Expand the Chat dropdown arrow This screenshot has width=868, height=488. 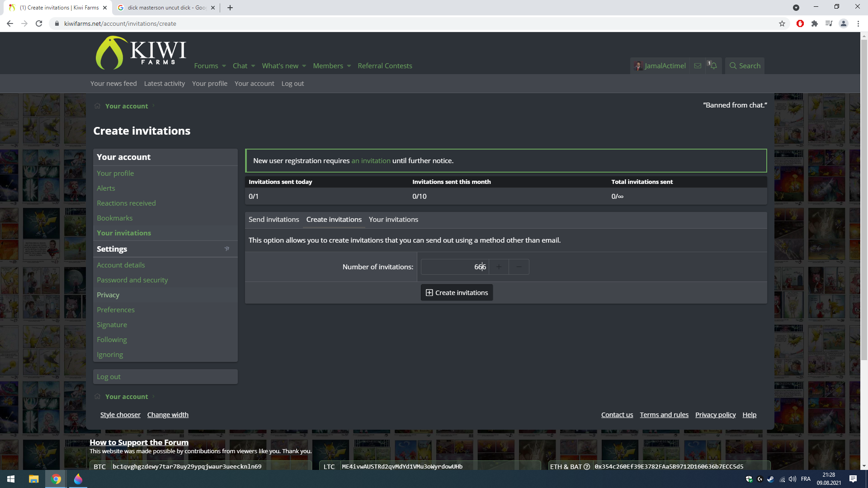point(253,66)
